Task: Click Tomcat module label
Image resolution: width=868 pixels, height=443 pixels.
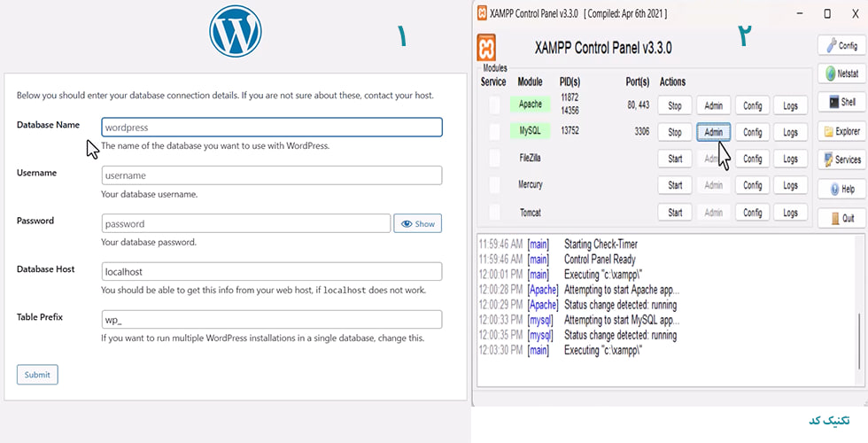Action: pyautogui.click(x=531, y=213)
